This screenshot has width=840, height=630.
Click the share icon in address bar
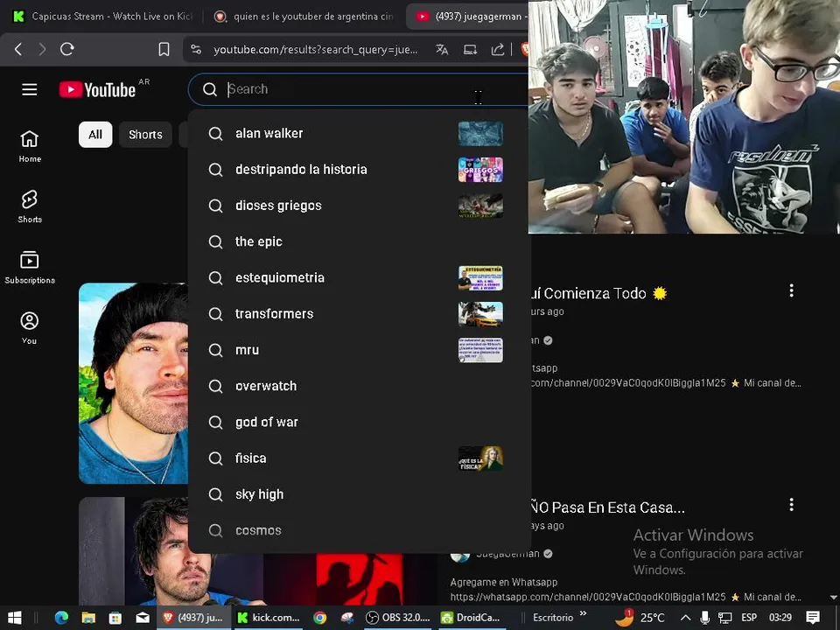click(498, 49)
